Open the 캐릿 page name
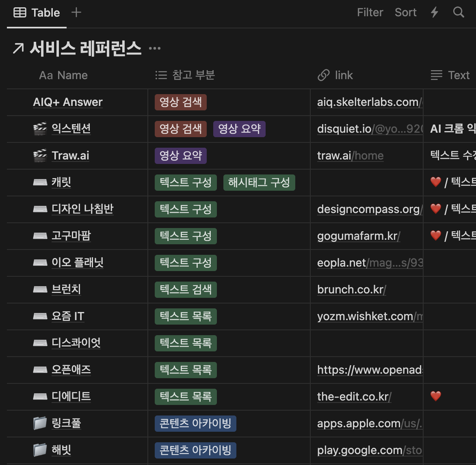 coord(61,182)
